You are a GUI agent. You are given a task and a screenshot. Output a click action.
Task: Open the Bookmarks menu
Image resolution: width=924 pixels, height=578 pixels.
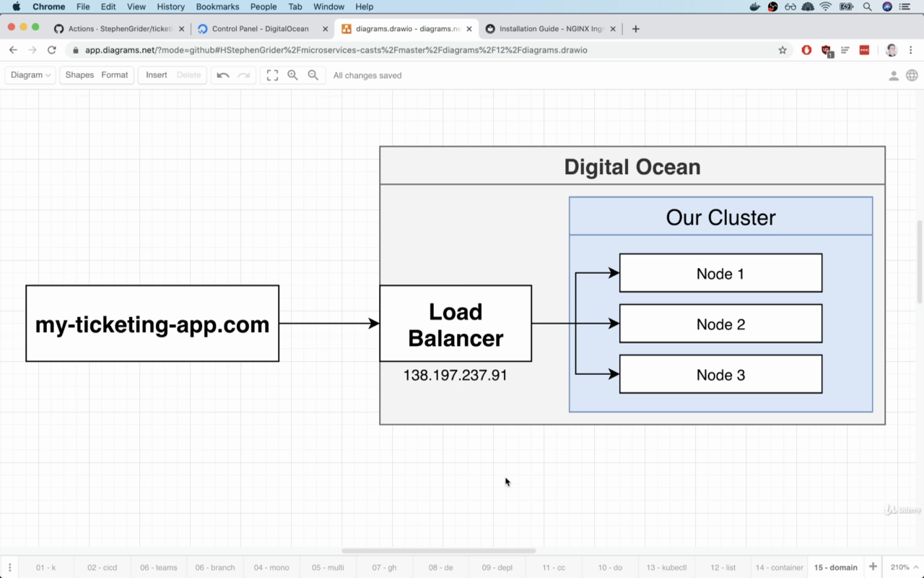[x=217, y=7]
